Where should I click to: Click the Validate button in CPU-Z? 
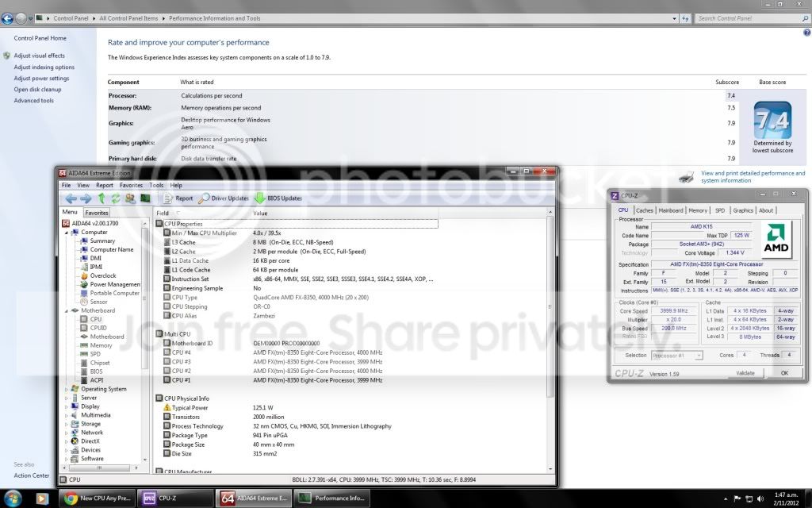pyautogui.click(x=745, y=373)
